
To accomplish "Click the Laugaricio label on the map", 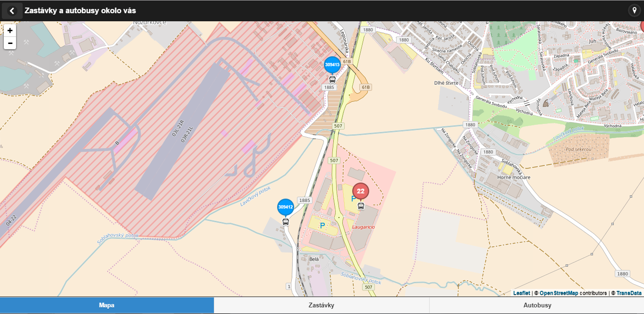I will [x=364, y=227].
